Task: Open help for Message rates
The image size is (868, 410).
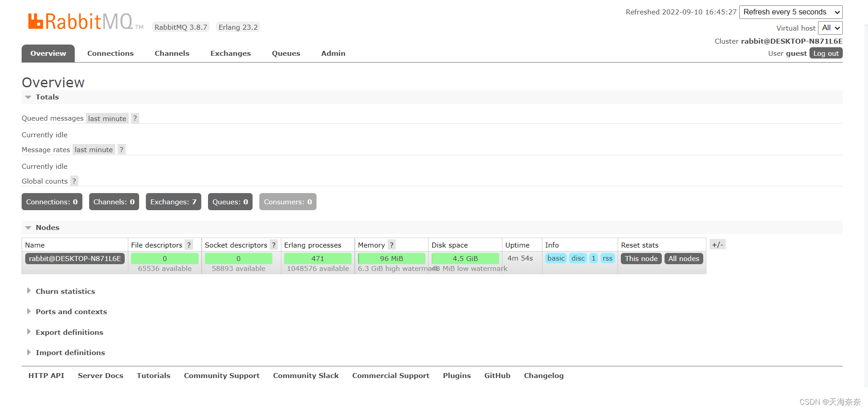Action: point(122,149)
